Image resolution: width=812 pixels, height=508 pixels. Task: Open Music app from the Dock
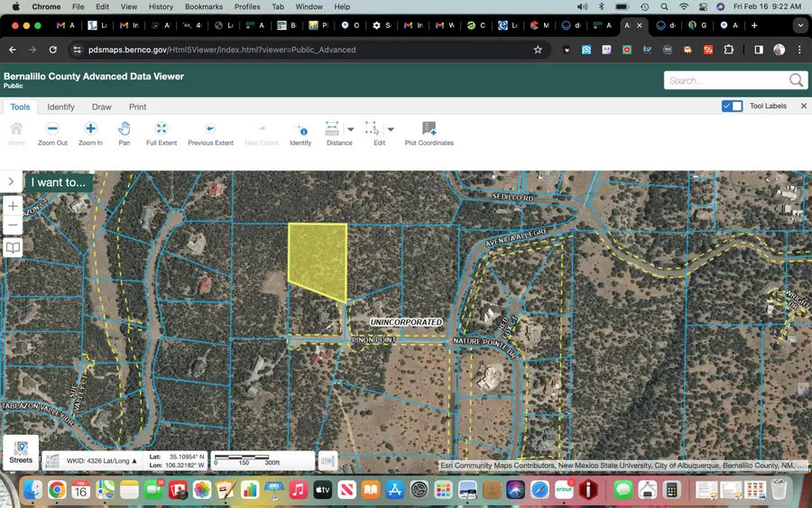[298, 489]
